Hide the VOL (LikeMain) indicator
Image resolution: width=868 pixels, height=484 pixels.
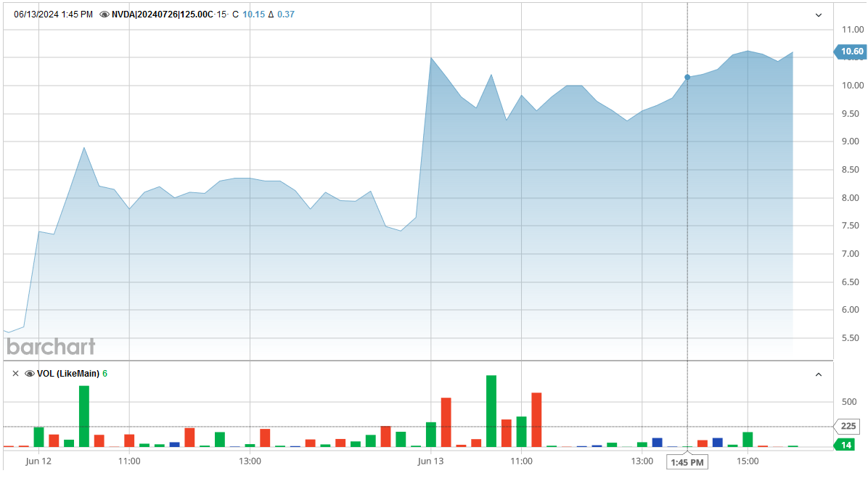pos(29,373)
